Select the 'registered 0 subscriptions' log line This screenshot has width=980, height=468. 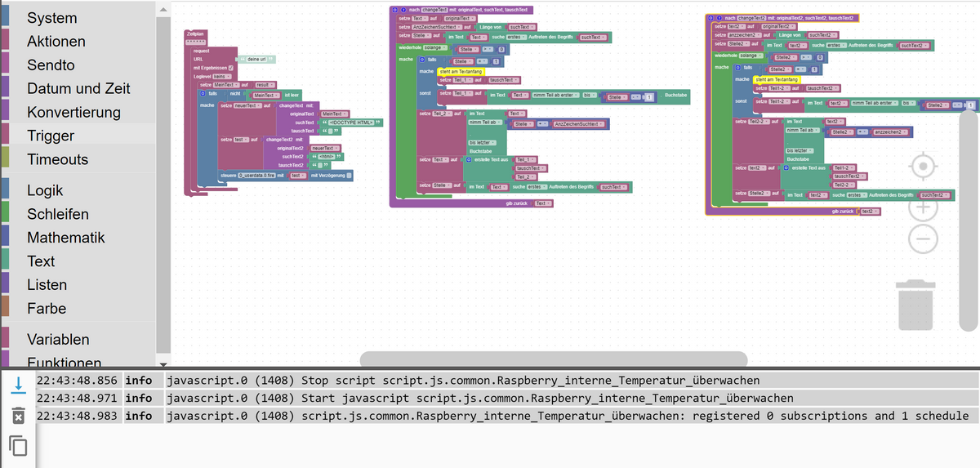(x=490, y=416)
